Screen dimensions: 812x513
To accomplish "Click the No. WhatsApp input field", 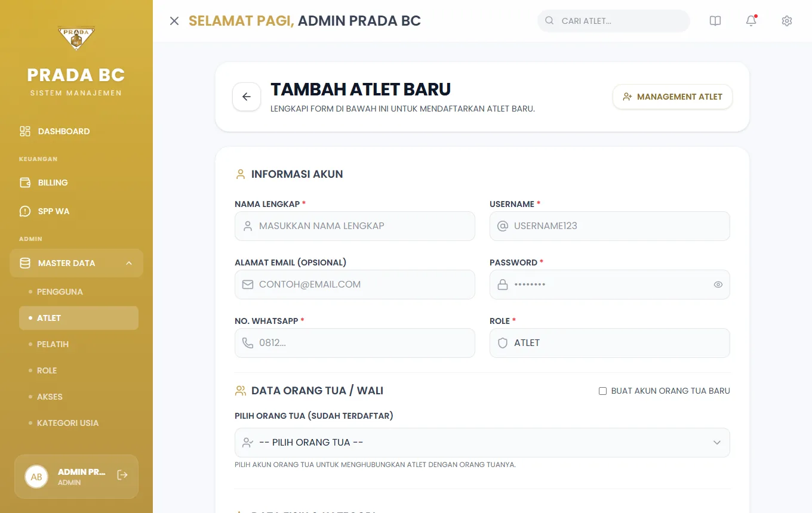I will pos(355,343).
